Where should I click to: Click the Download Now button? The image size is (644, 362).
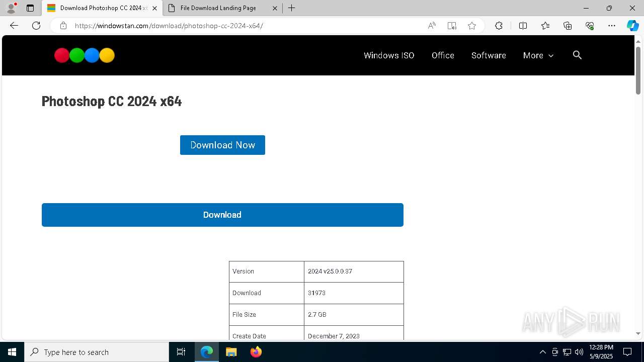tap(222, 145)
